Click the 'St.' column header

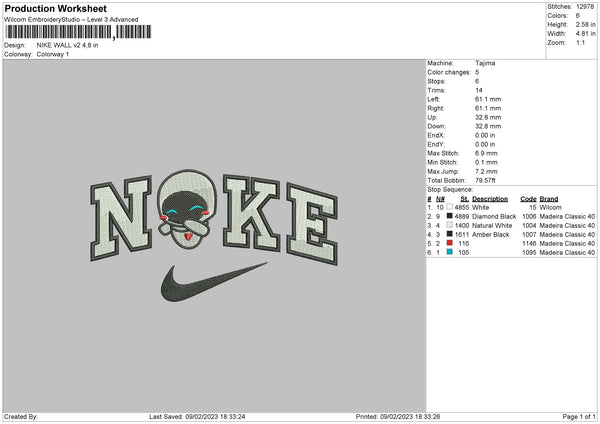(465, 199)
